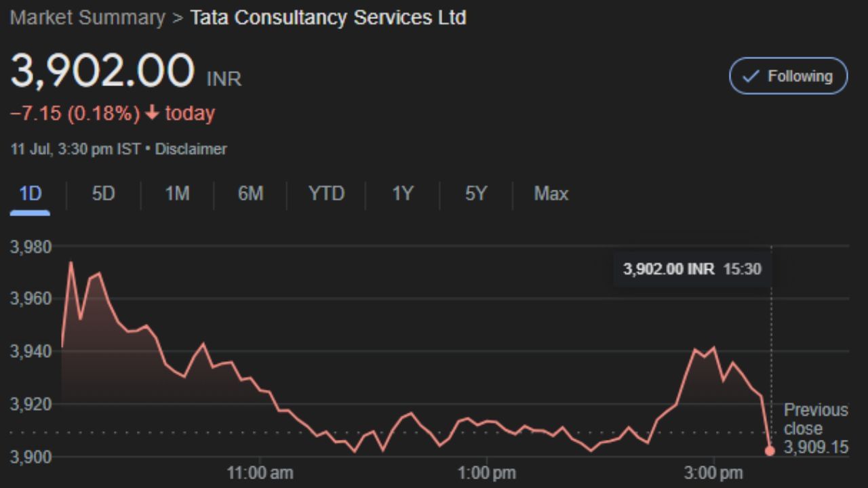This screenshot has width=868, height=488.
Task: Click the end-point dot on the price line
Action: pos(770,451)
